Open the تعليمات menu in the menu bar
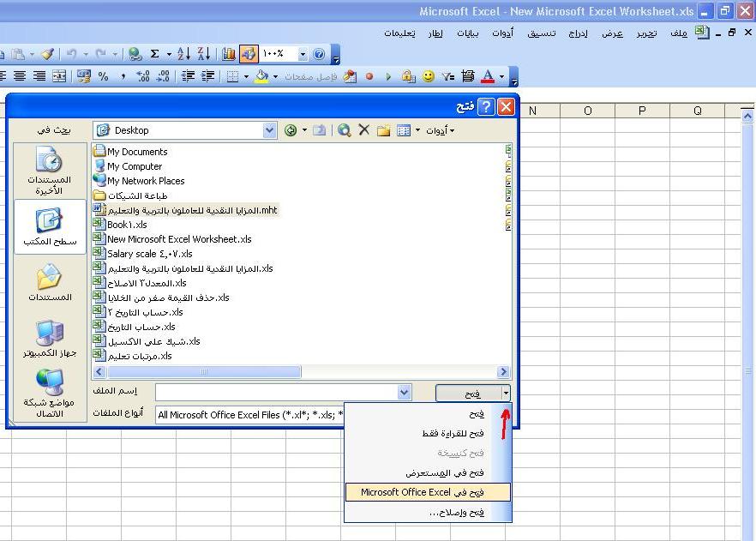 [x=399, y=33]
